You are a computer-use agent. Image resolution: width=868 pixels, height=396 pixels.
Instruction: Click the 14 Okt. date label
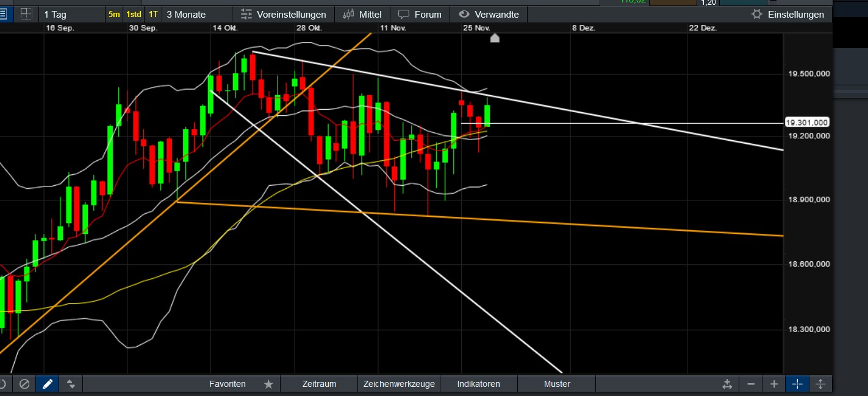pos(225,28)
